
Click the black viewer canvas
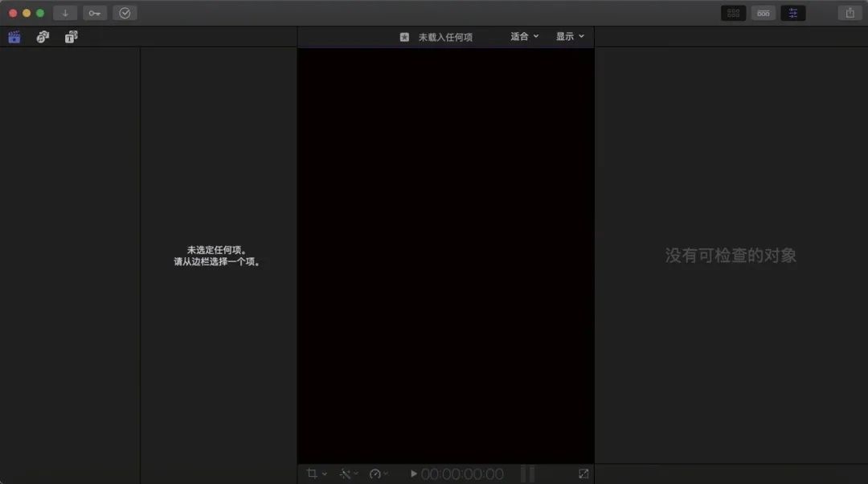[x=445, y=256]
